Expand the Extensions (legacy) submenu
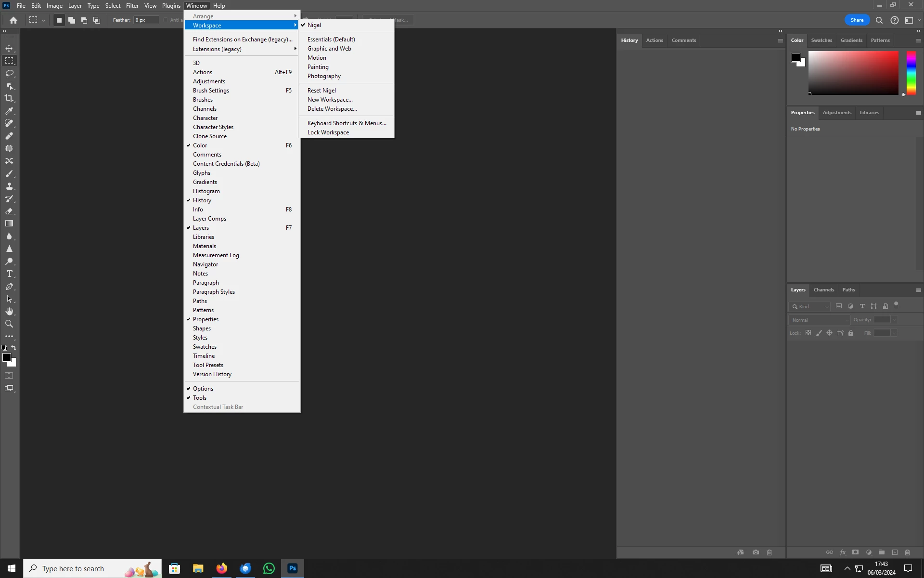This screenshot has height=578, width=924. 217,49
